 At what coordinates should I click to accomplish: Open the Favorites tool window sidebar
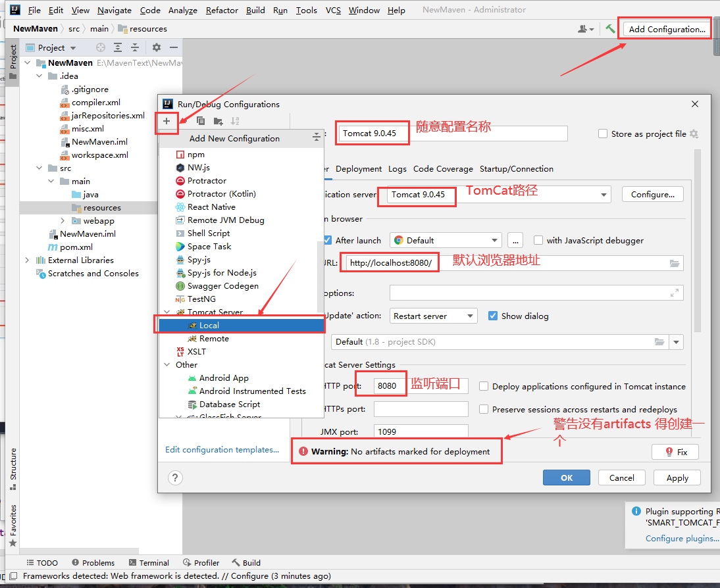tap(13, 526)
